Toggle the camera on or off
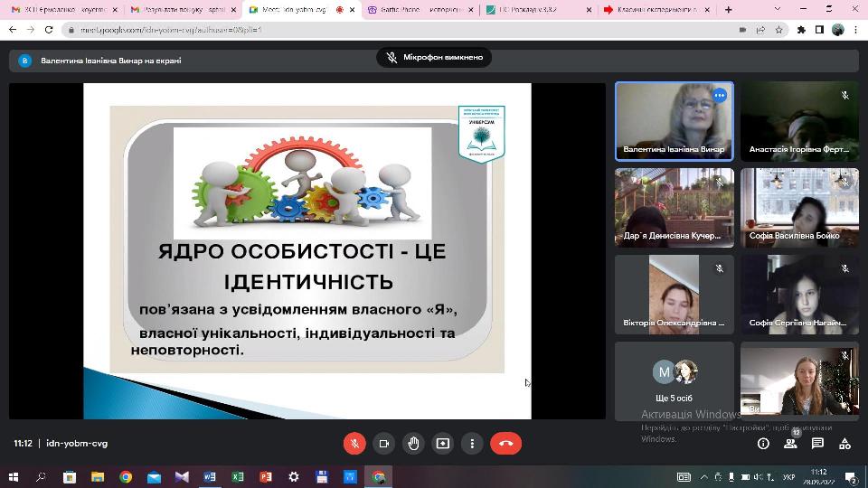 tap(384, 444)
